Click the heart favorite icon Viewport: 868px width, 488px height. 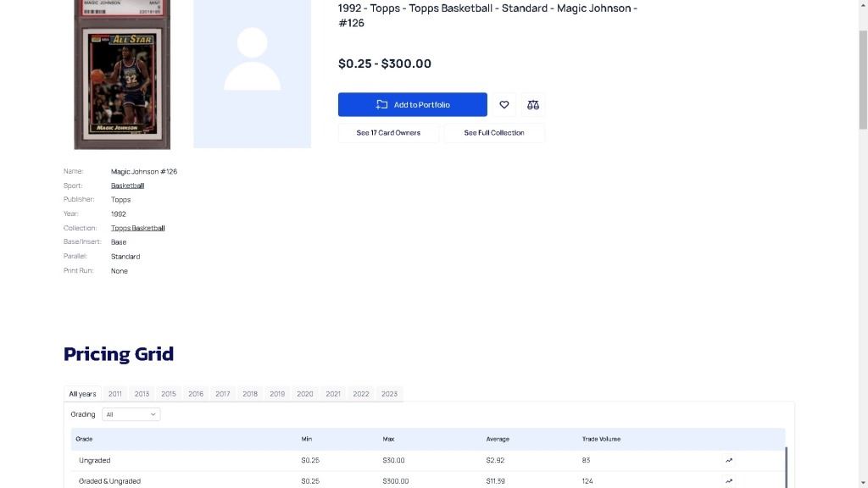(x=504, y=105)
